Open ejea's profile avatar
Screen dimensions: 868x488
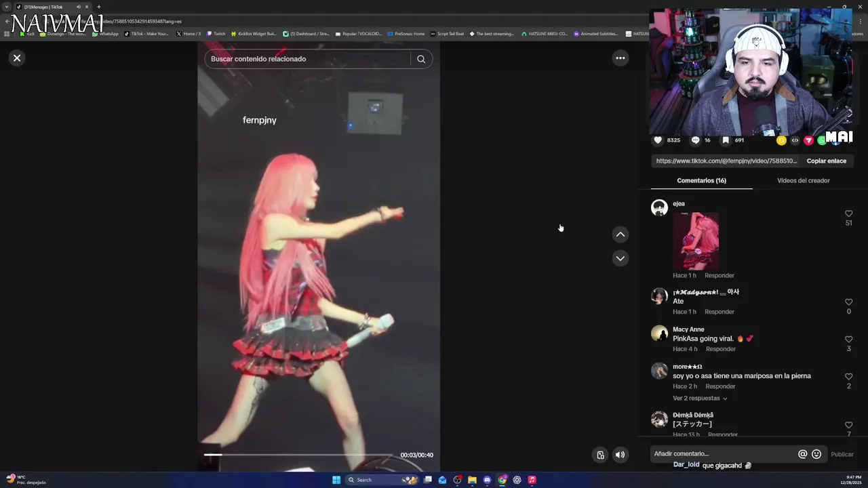659,207
